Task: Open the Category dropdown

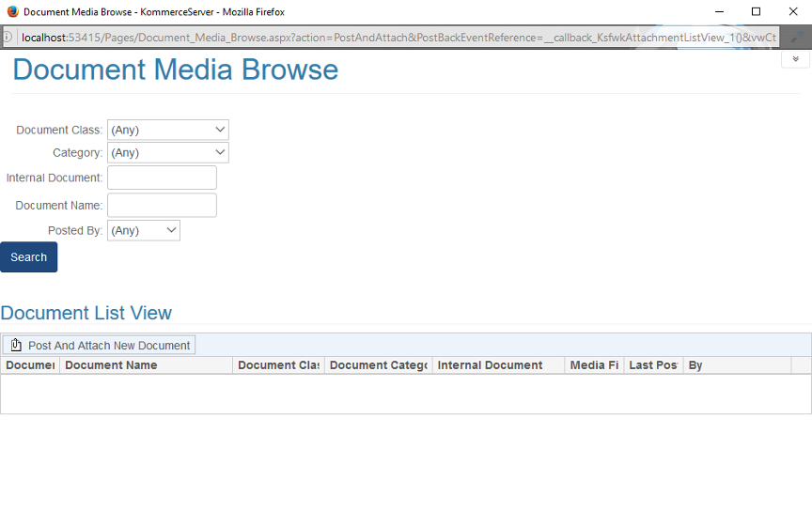Action: (167, 152)
